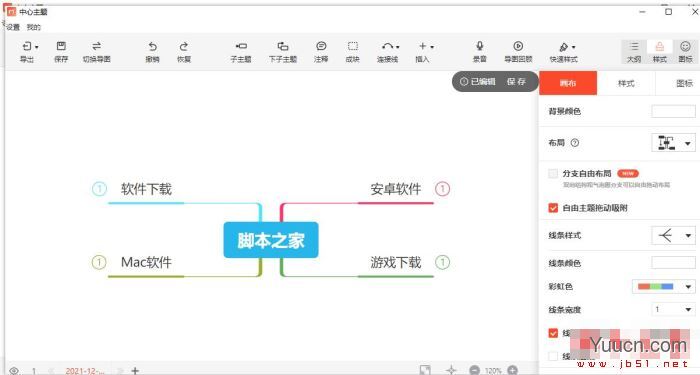Toggle the eye icon in status bar

pos(14,371)
